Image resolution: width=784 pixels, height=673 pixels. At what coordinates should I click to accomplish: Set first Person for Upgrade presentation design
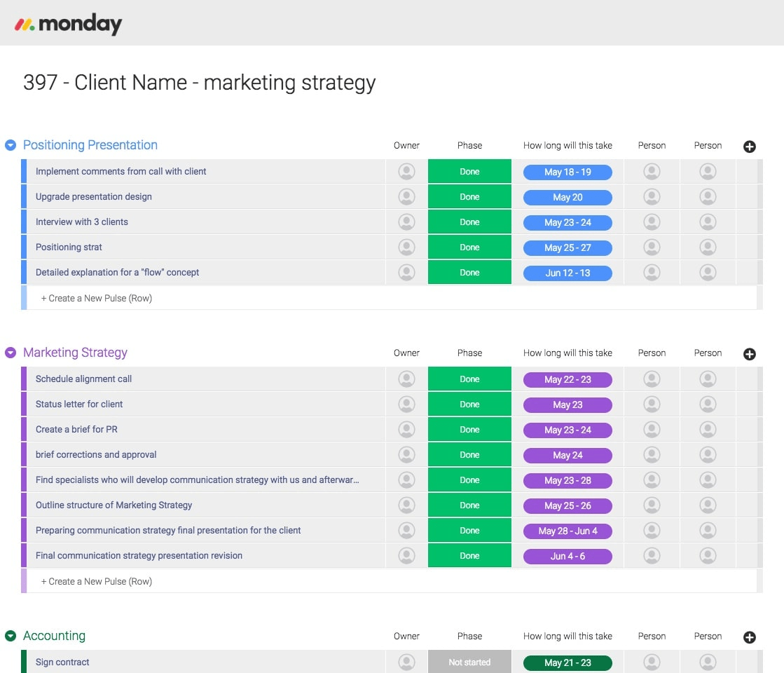[652, 197]
